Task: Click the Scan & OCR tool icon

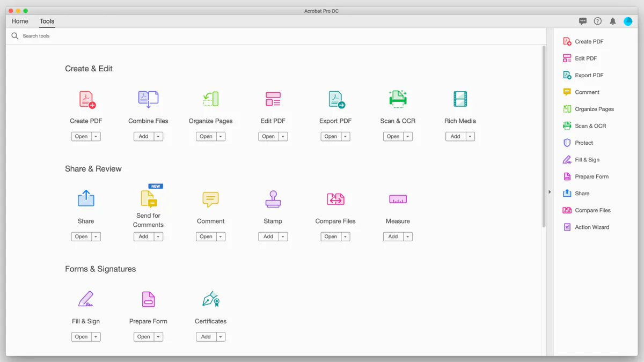Action: [x=397, y=99]
